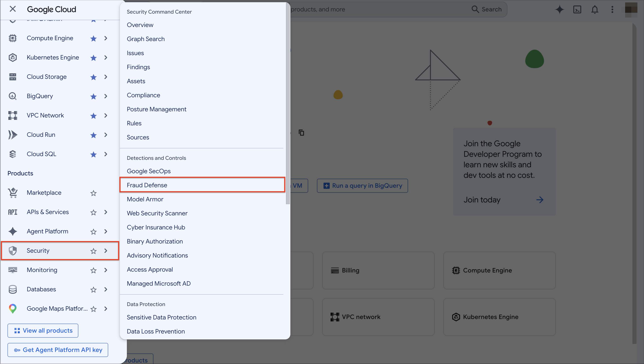Click the Join today arrow icon
Screen dimensions: 644x364
[540, 200]
